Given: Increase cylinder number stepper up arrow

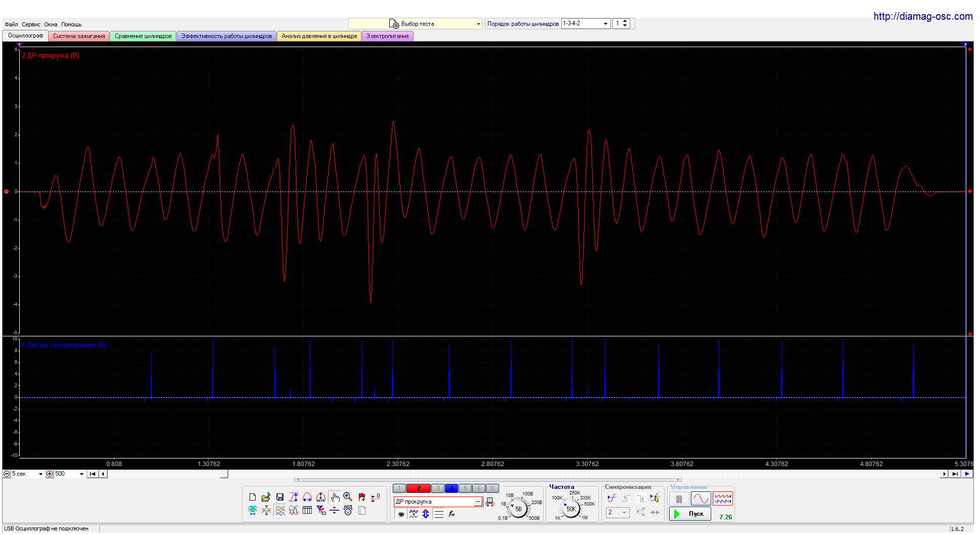Looking at the screenshot, I should [x=625, y=21].
